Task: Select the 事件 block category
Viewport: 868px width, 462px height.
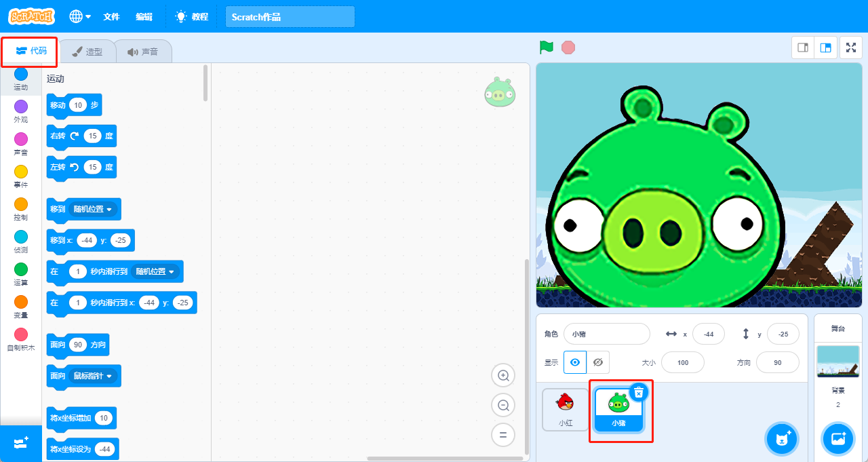Action: click(x=21, y=177)
